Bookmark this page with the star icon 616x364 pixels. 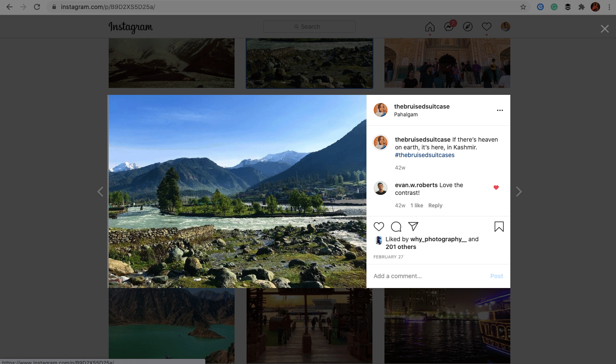tap(523, 7)
